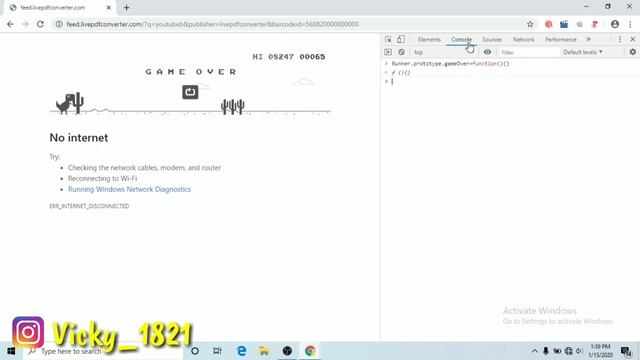Close the feed.livepdfconverter.com tab

pos(109,7)
